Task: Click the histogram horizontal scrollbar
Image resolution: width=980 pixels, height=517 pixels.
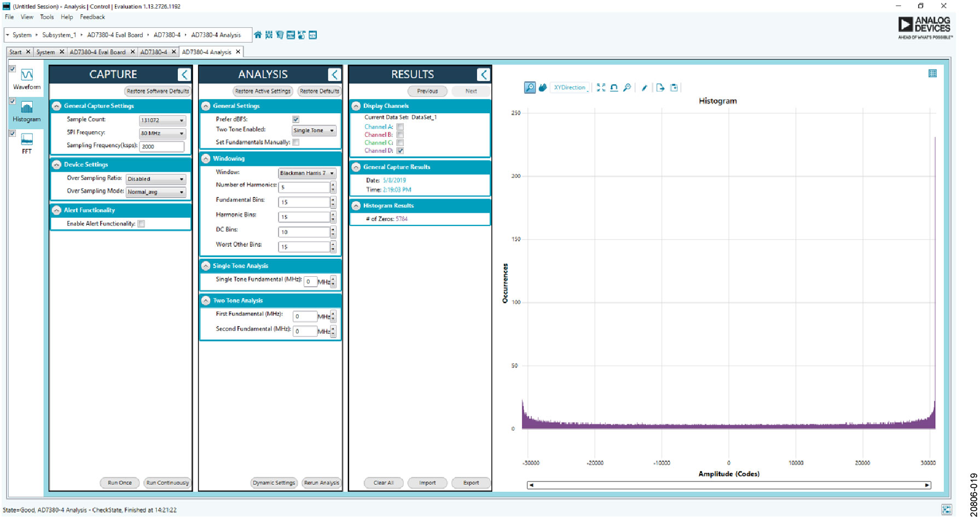Action: click(728, 485)
